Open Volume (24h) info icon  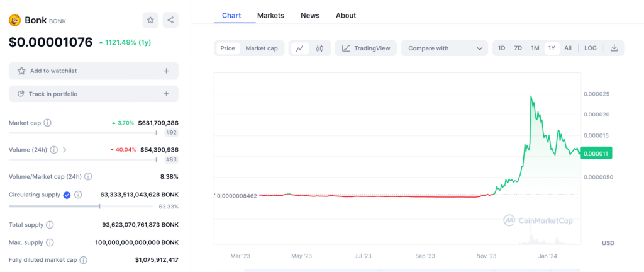[x=54, y=150]
